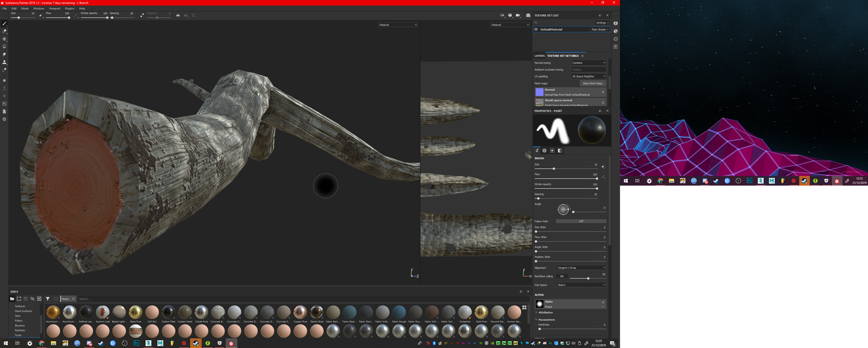Click the Shelf filter funnel icon
The width and height of the screenshot is (868, 348).
(48, 299)
